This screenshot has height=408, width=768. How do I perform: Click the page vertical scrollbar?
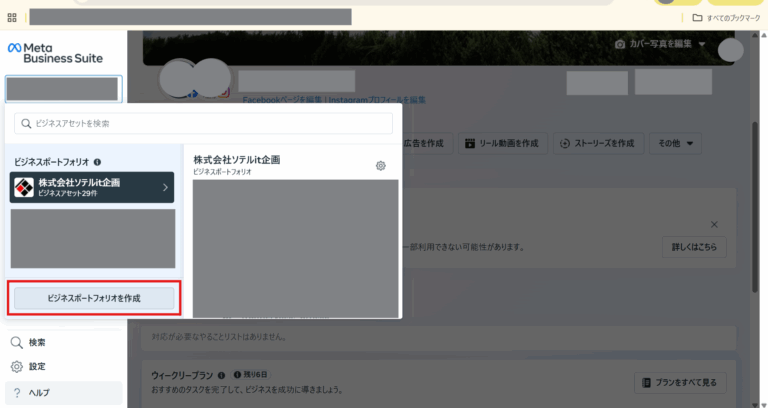click(756, 206)
